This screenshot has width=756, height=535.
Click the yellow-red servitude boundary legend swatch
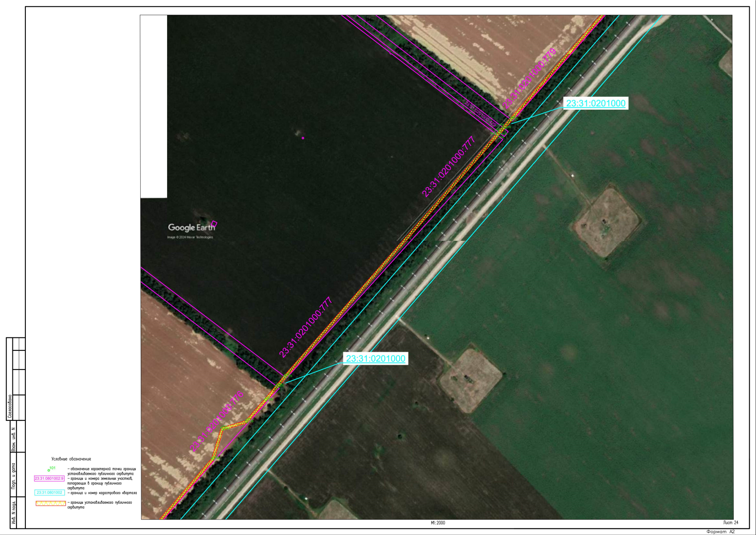pyautogui.click(x=50, y=503)
